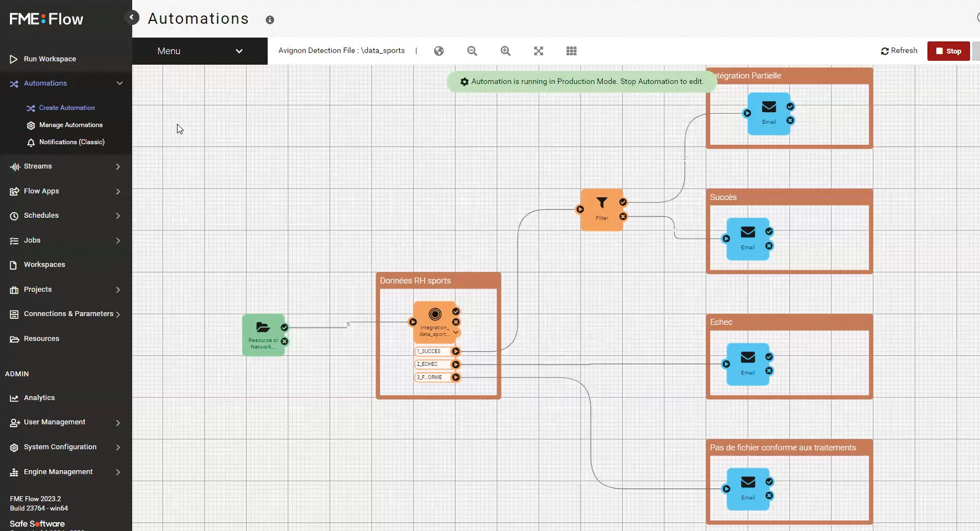This screenshot has height=531, width=980.
Task: Open Run Workspace page
Action: coord(50,59)
